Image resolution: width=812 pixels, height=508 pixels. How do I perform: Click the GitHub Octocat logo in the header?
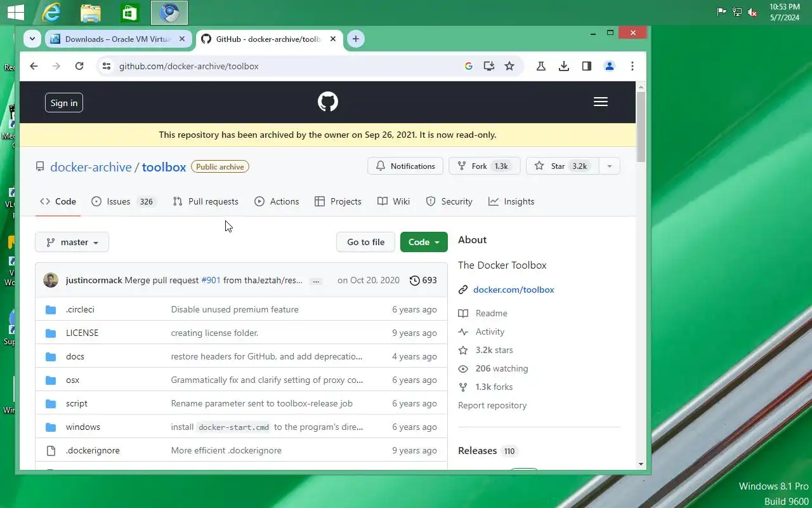[x=328, y=102]
